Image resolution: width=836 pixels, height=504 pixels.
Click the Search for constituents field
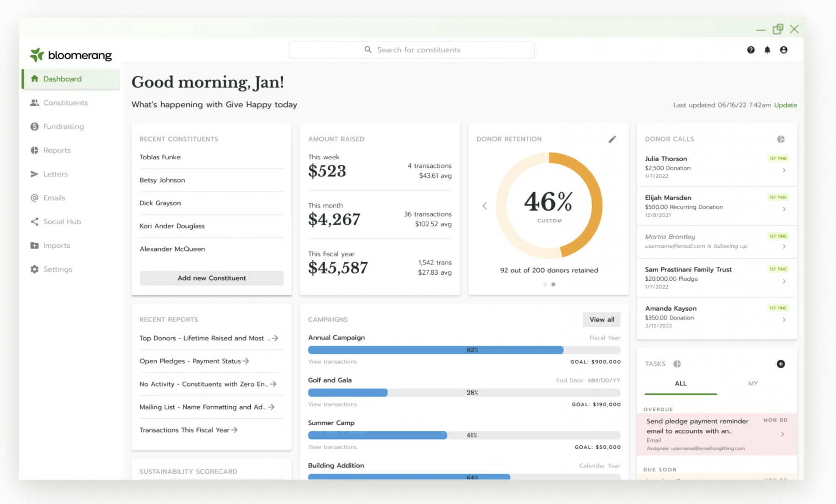(412, 50)
